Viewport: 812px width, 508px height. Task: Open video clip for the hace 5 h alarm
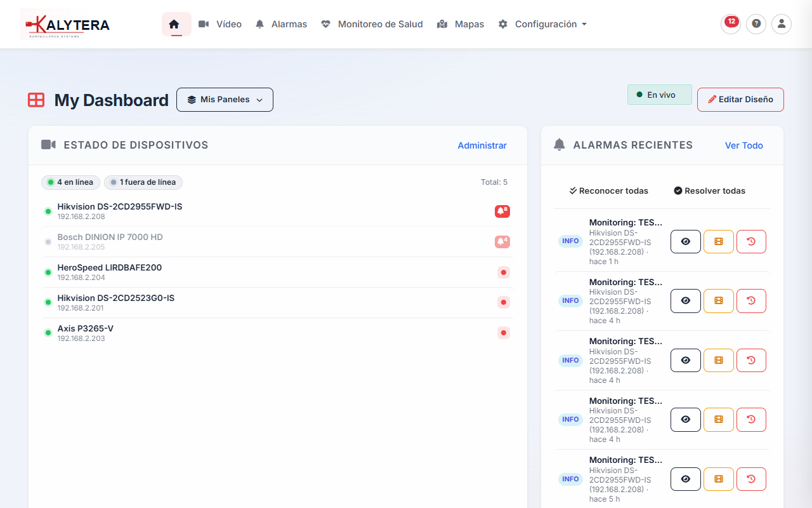click(719, 479)
